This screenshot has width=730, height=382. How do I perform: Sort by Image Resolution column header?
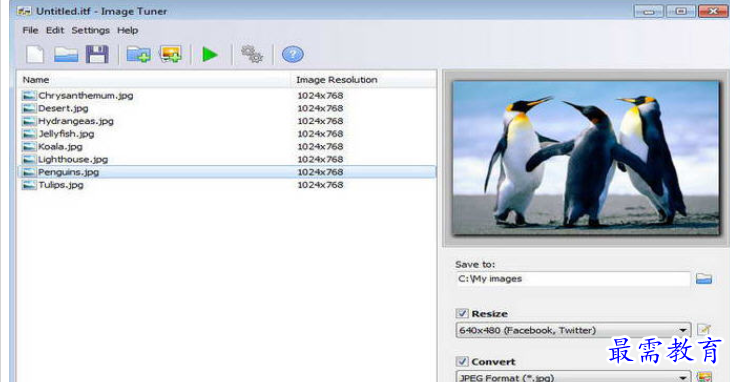(363, 80)
